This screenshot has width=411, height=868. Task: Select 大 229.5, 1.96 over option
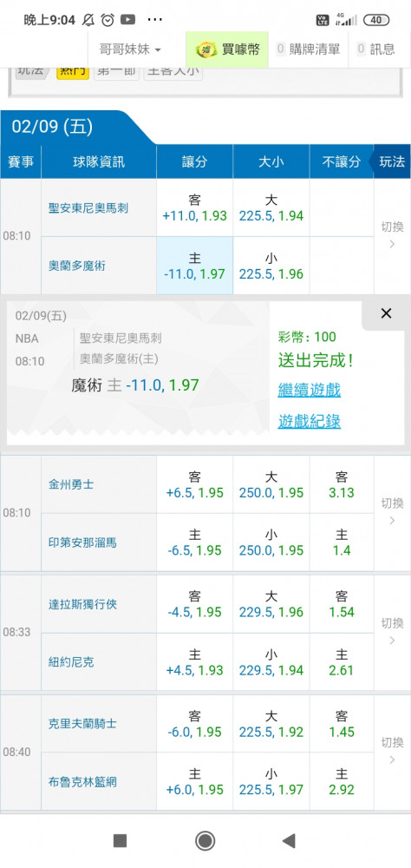(271, 604)
